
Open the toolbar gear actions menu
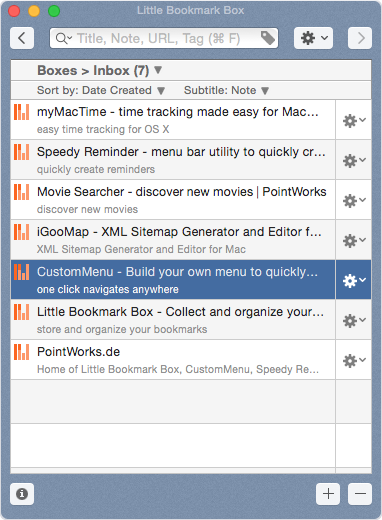(x=313, y=38)
